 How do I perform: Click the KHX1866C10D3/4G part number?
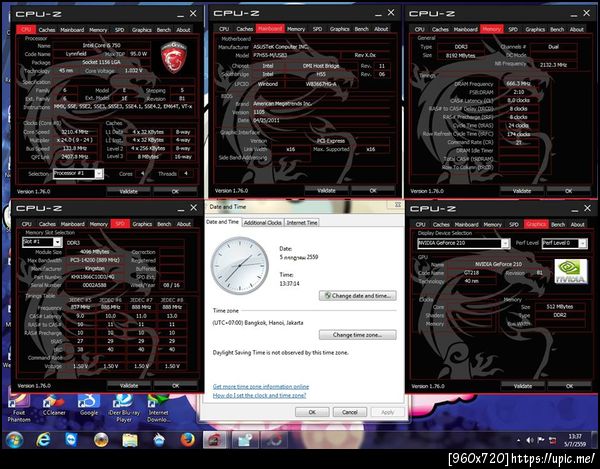95,277
